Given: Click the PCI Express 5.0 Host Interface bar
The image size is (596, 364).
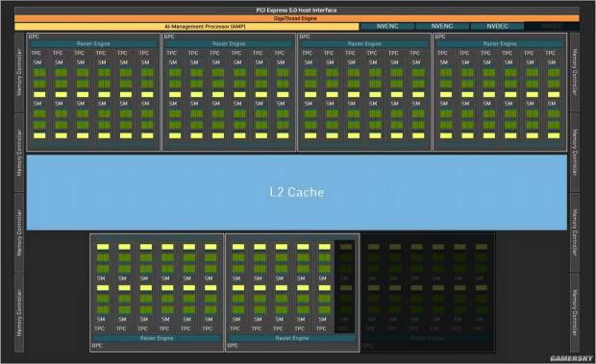Looking at the screenshot, I should pyautogui.click(x=297, y=11).
